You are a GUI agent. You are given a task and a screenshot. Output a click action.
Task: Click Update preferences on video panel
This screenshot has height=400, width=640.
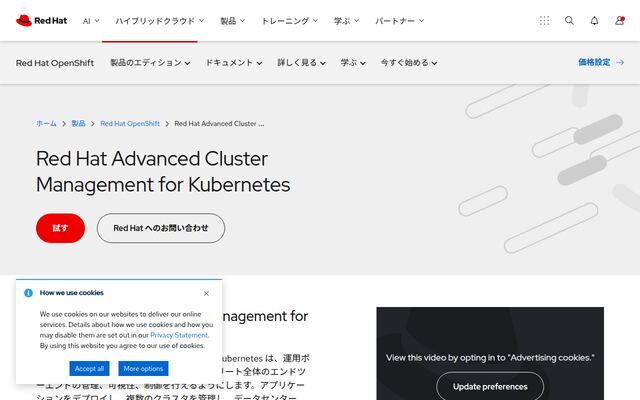pos(490,387)
